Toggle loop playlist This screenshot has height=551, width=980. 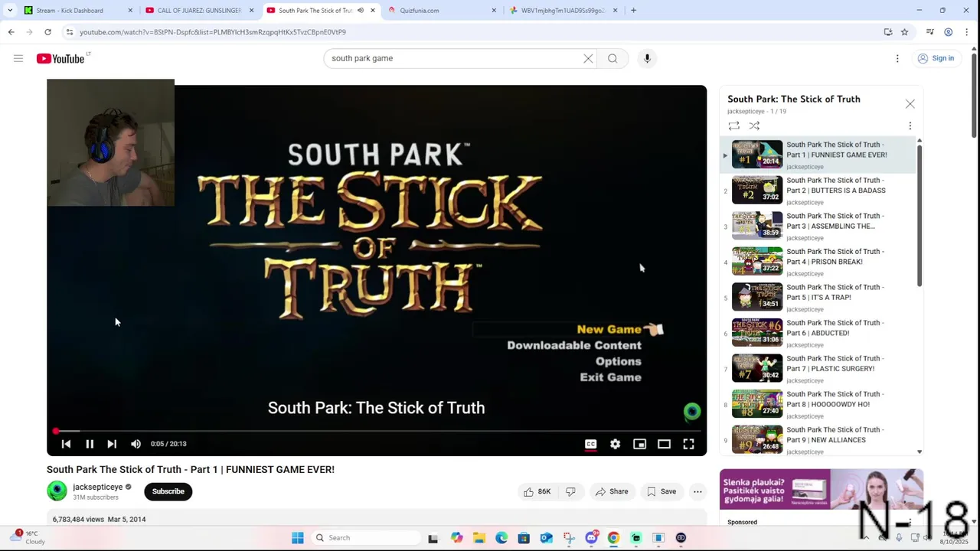click(x=733, y=126)
